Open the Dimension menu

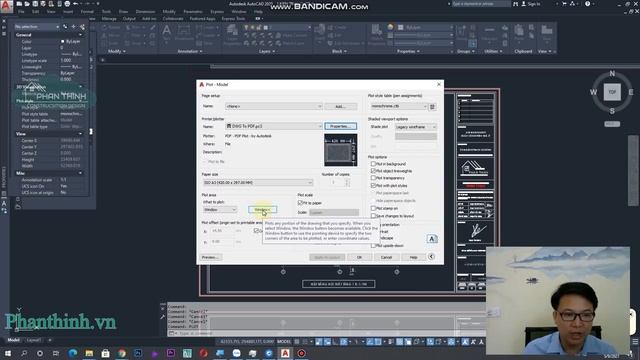[x=145, y=12]
